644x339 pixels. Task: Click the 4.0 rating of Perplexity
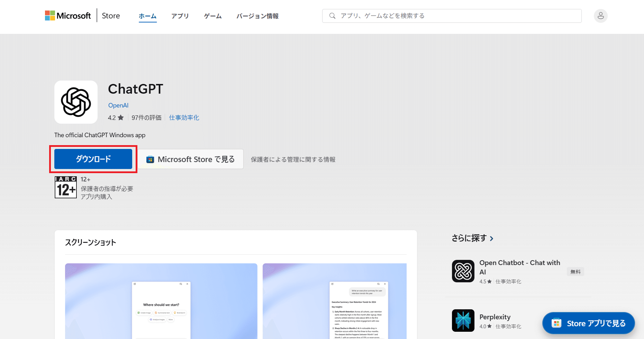pyautogui.click(x=486, y=326)
